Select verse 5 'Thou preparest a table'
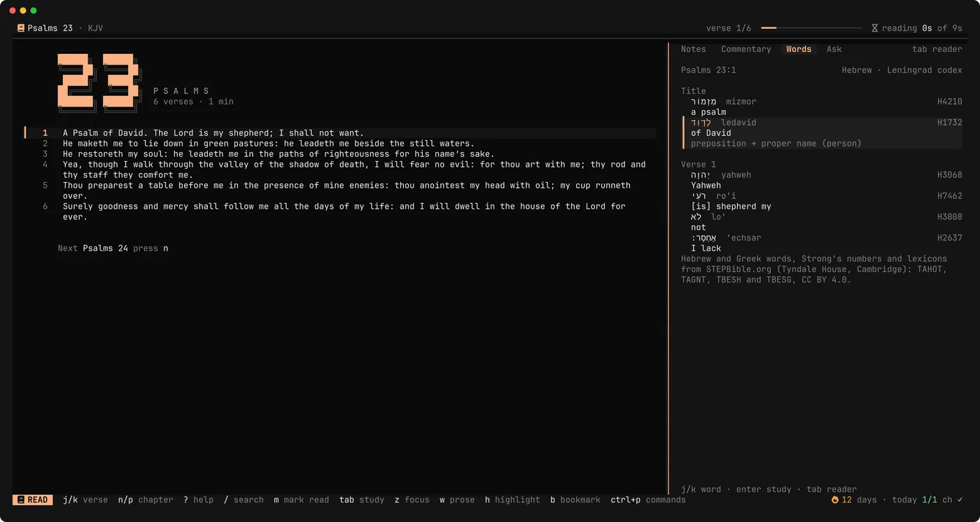 [346, 191]
